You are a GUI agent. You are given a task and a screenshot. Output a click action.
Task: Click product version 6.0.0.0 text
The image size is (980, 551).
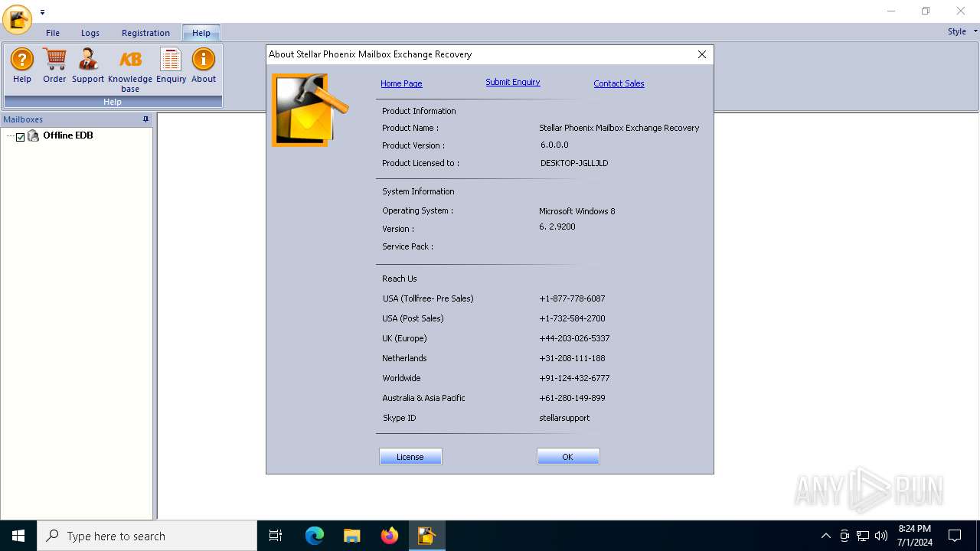pos(554,145)
